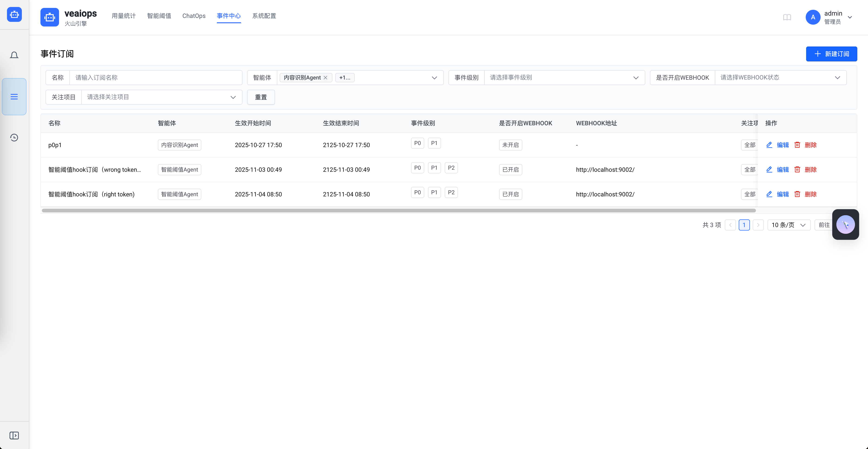Click the floating assistant bubble icon
This screenshot has width=868, height=449.
(x=845, y=224)
